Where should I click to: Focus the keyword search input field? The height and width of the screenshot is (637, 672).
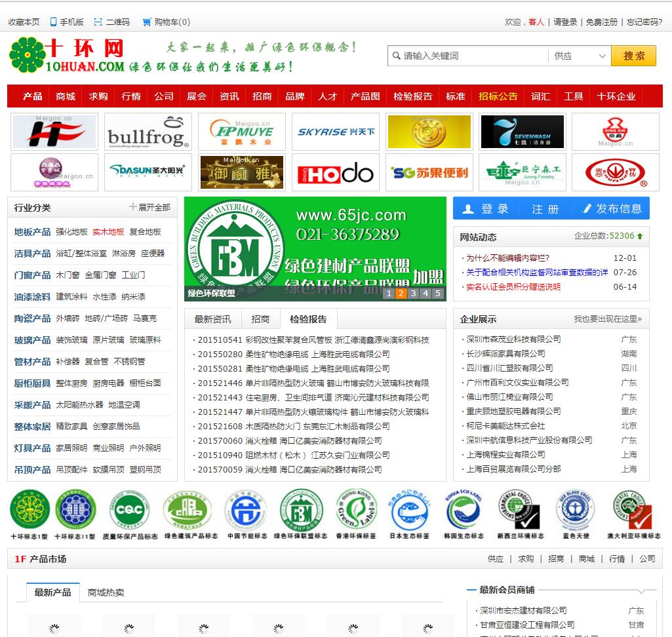pos(468,56)
